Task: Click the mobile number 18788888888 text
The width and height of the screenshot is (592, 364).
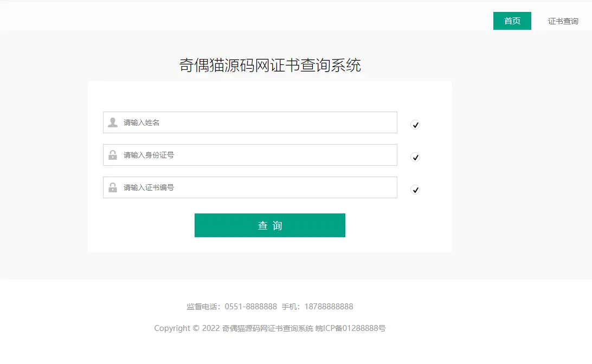Action: click(x=329, y=306)
